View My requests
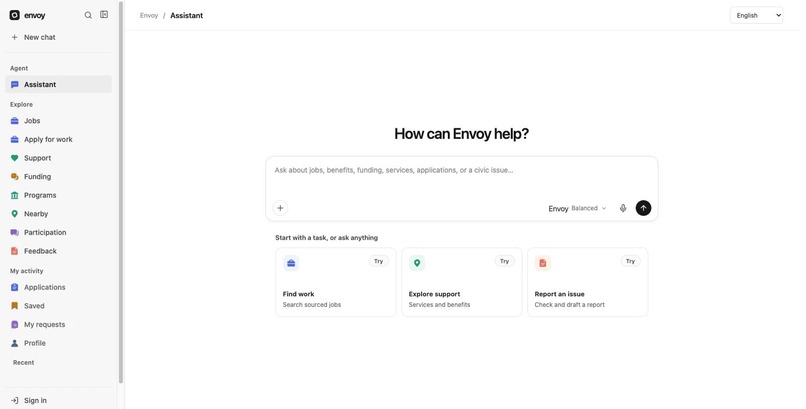Viewport: 806px width, 409px height. point(59,324)
